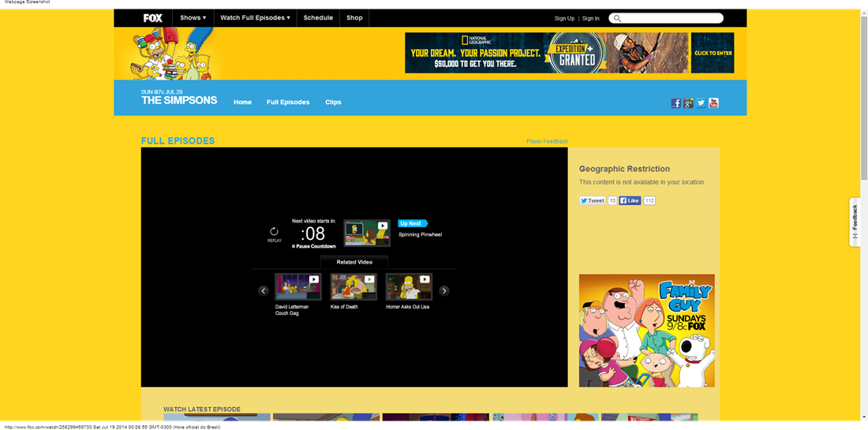Expand Watch Full Episodes dropdown
The image size is (868, 430).
(255, 17)
